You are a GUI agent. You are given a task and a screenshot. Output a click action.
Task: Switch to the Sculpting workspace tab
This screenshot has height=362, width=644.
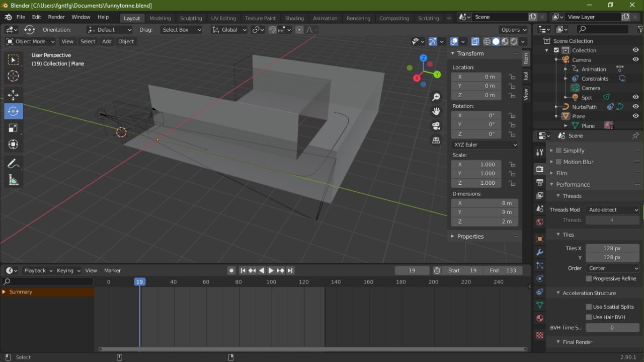pyautogui.click(x=191, y=18)
